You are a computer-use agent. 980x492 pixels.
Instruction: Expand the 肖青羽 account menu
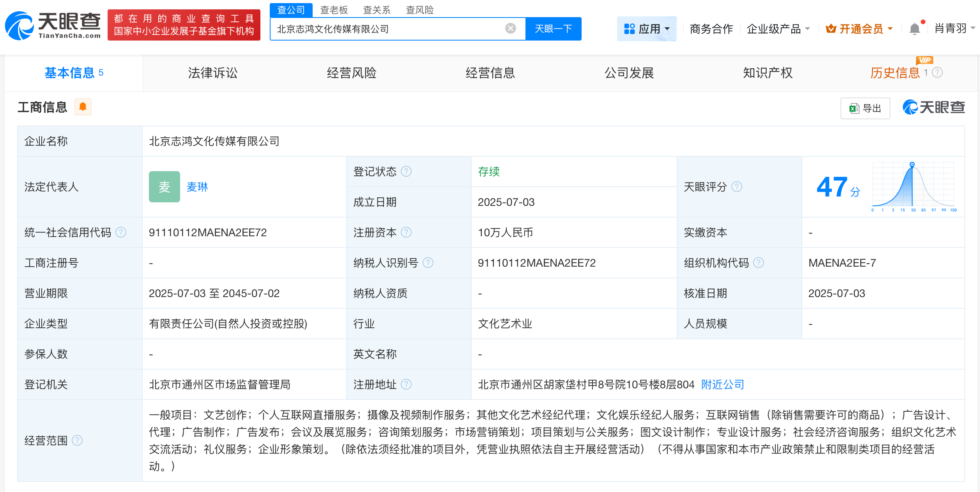click(x=952, y=28)
